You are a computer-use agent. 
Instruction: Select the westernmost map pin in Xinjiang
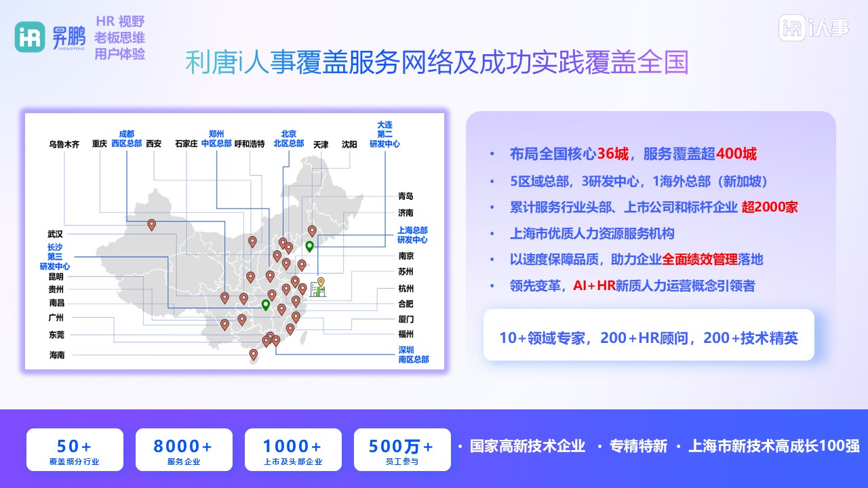tap(151, 224)
